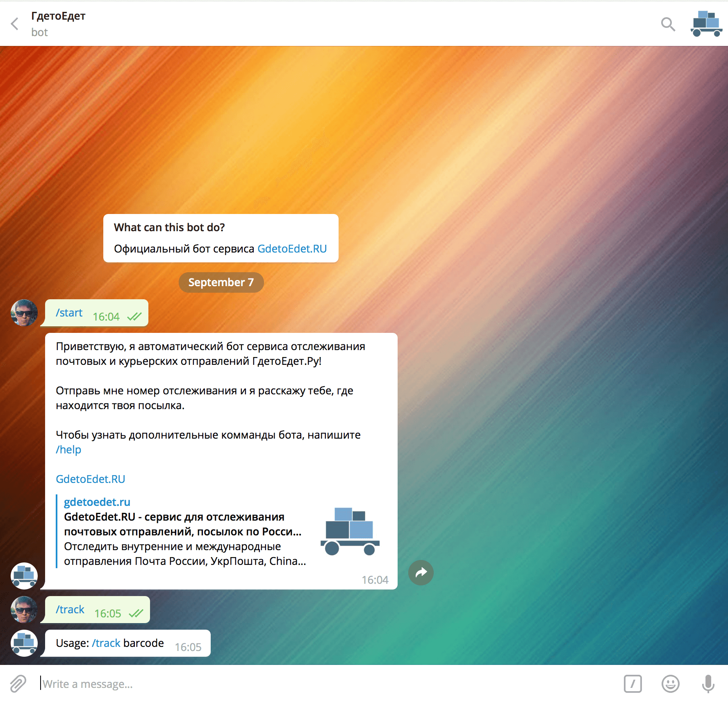This screenshot has height=701, width=728.
Task: Click the sent /track command
Action: pyautogui.click(x=70, y=610)
